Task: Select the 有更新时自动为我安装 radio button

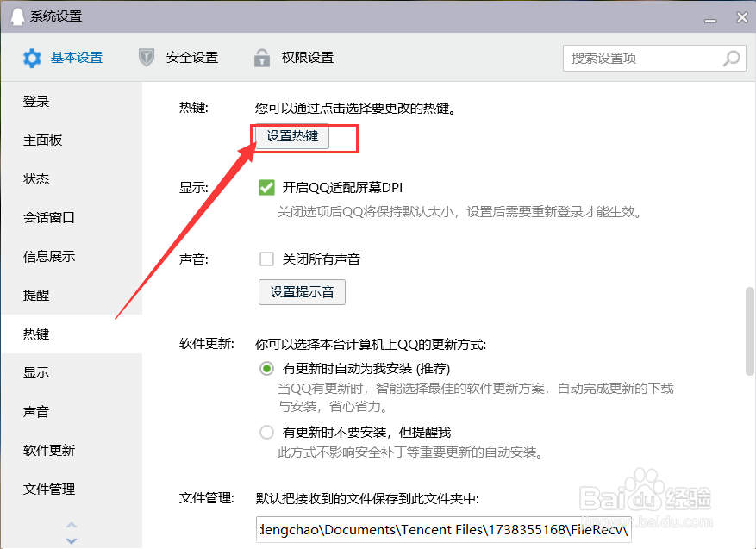Action: (266, 368)
